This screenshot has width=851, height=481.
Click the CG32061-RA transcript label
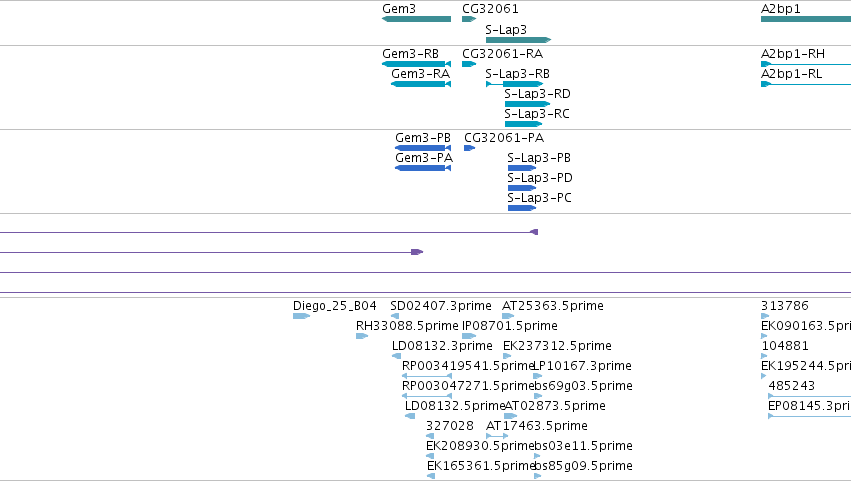[503, 54]
